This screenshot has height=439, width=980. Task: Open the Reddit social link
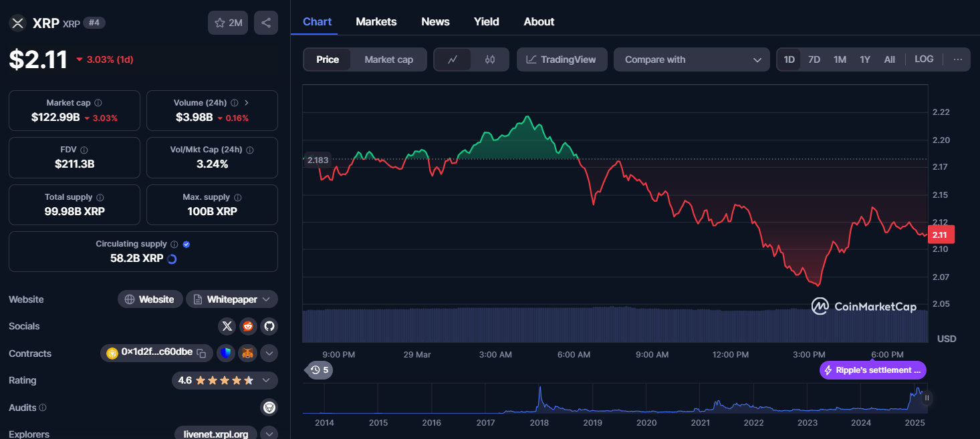coord(248,326)
